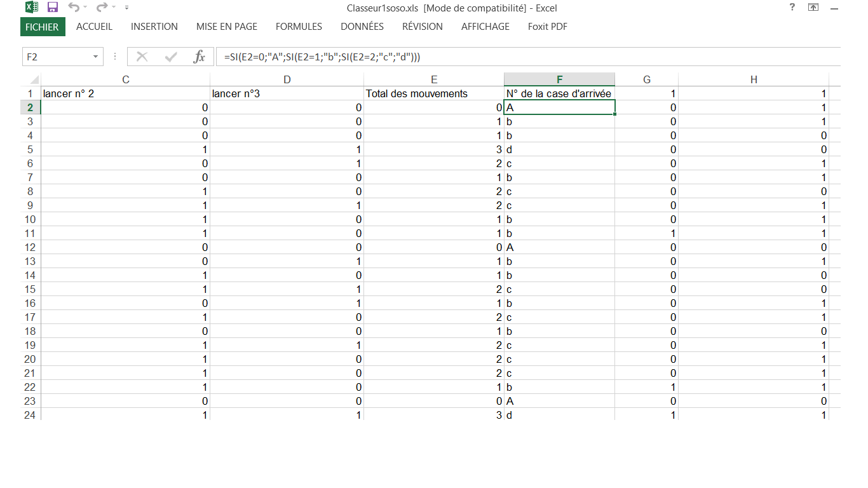
Task: Open the FICHIER tab
Action: tap(43, 27)
